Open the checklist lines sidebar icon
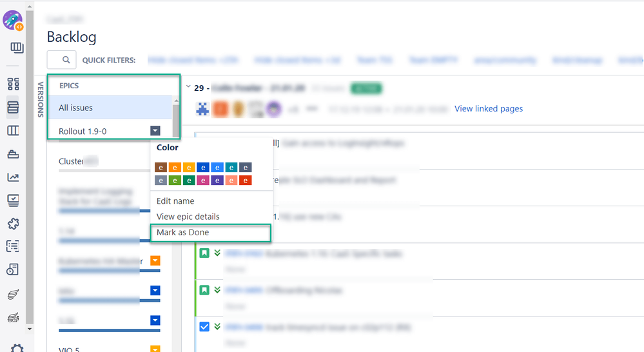Viewport: 644px width, 352px height. [13, 246]
